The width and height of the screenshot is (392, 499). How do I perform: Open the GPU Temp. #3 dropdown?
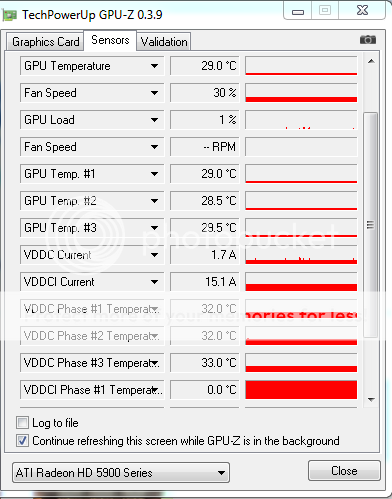(x=154, y=228)
